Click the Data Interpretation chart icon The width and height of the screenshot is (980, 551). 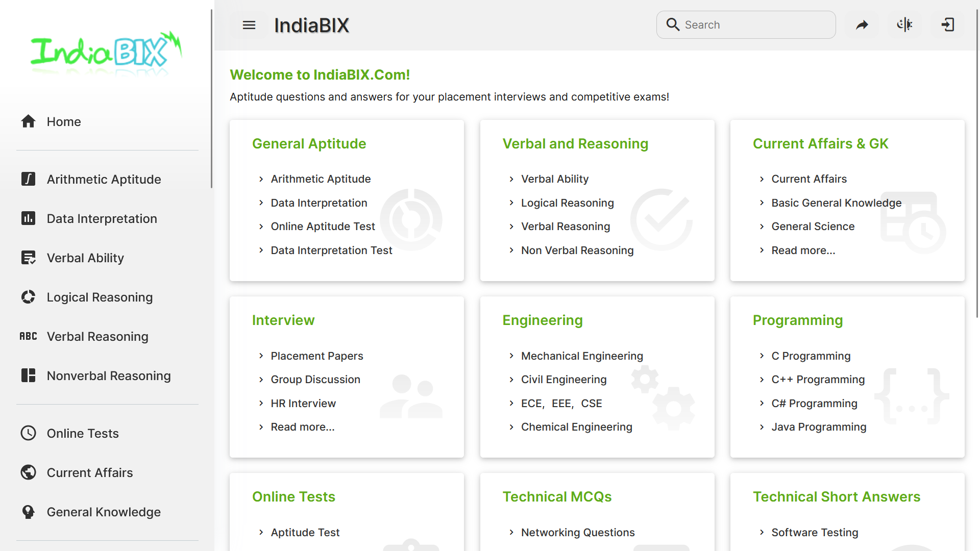click(x=28, y=218)
